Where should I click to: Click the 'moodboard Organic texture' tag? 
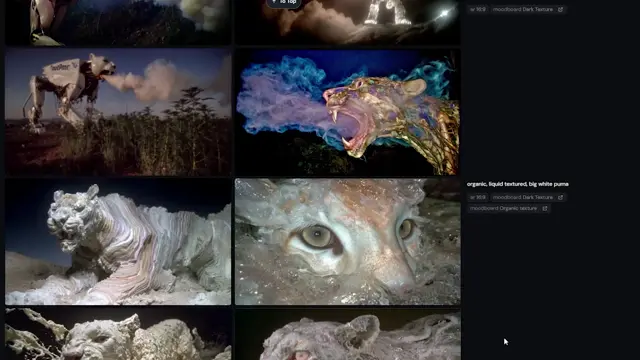pos(509,208)
